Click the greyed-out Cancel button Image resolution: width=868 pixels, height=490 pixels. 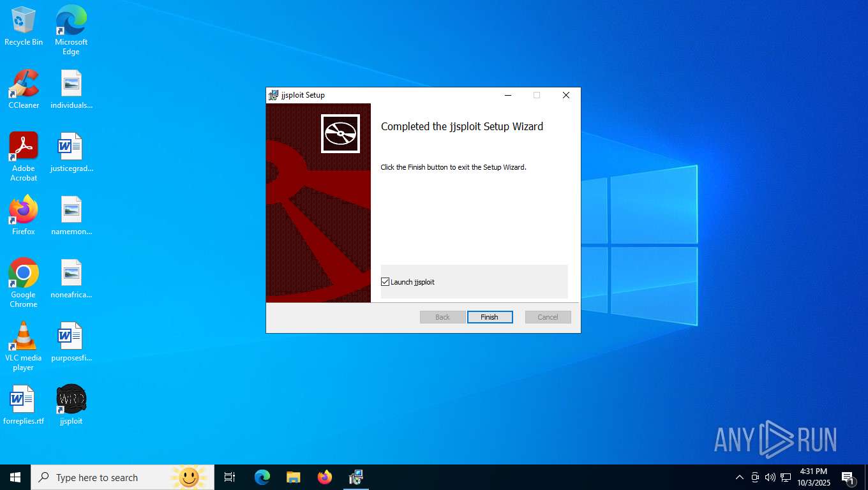(548, 317)
